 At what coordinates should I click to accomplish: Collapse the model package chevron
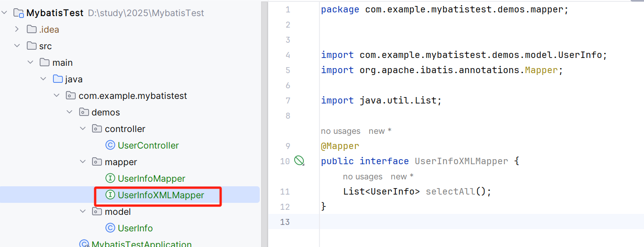(x=83, y=212)
